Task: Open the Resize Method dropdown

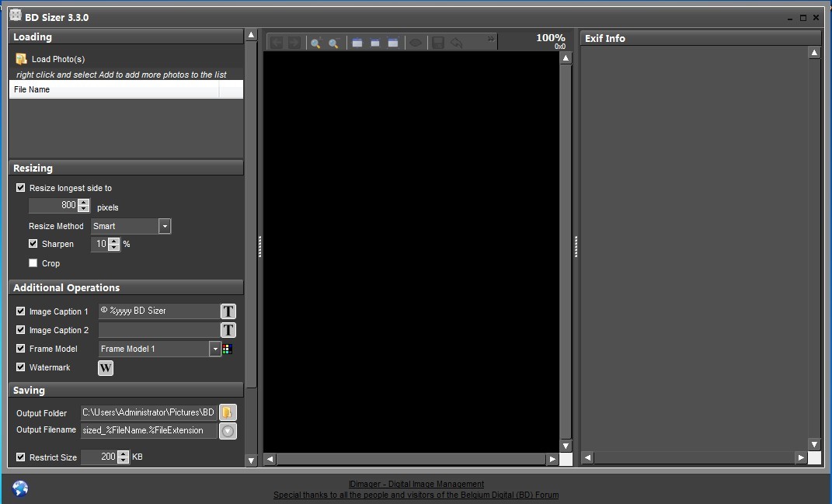Action: [x=164, y=226]
